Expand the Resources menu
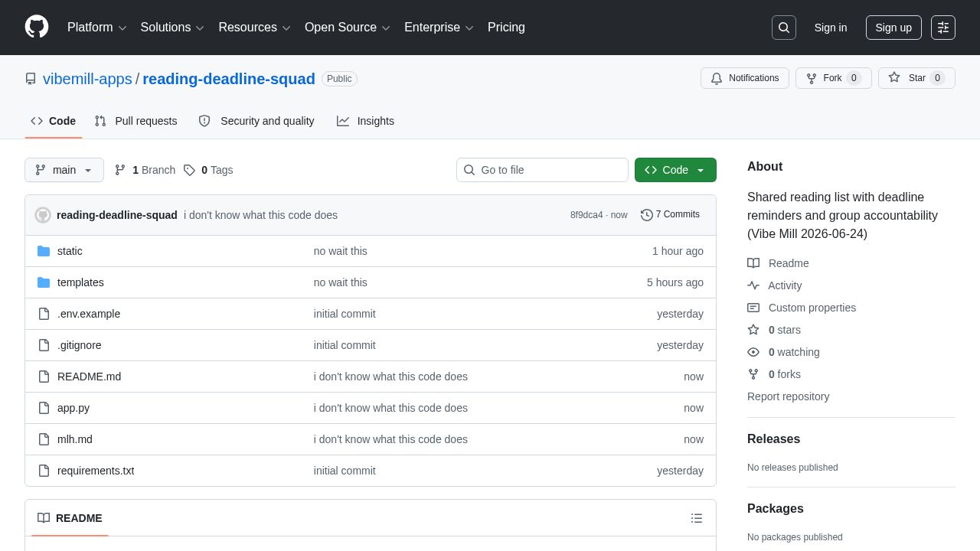980x551 pixels. pos(255,28)
